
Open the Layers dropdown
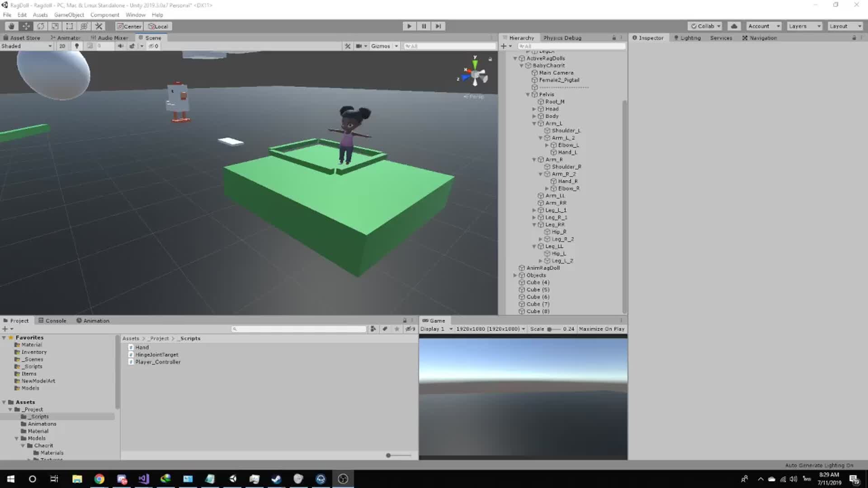tap(804, 26)
